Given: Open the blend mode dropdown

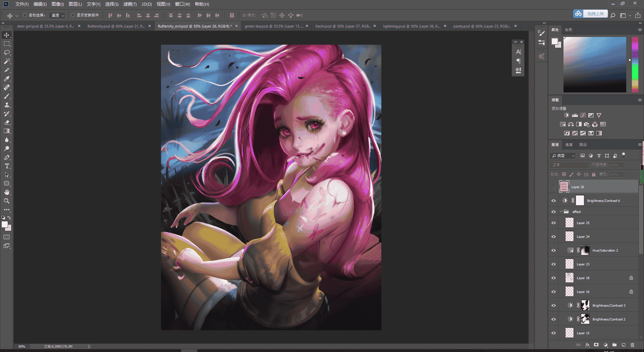Looking at the screenshot, I should pos(569,165).
